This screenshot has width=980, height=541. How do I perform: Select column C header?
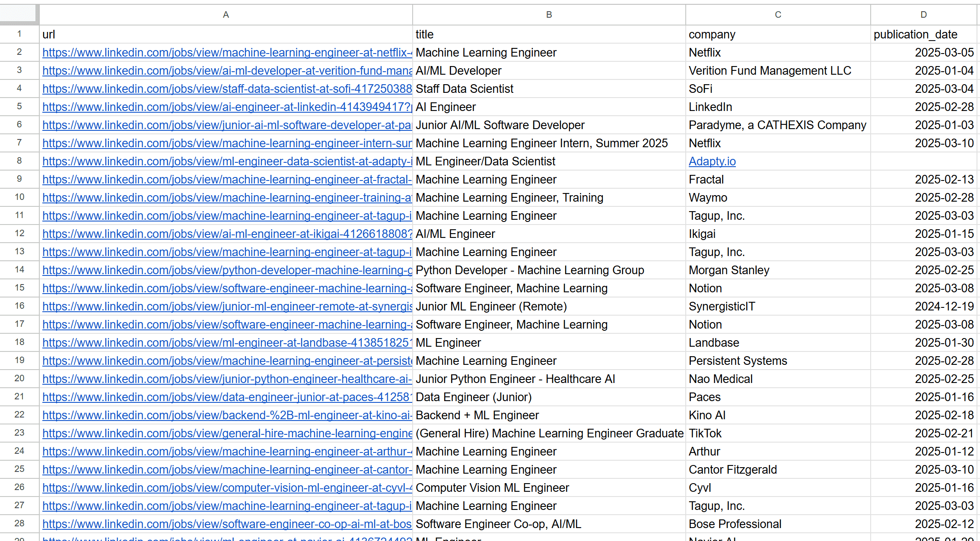pos(777,14)
